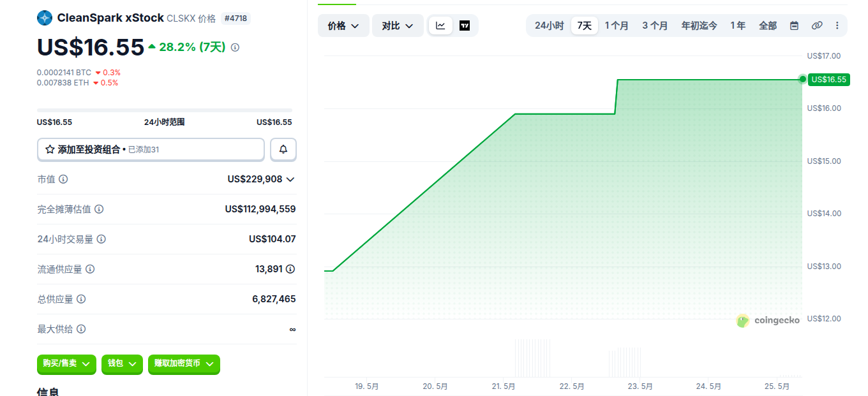The height and width of the screenshot is (396, 868).
Task: Click the 28.2% (7天) change text
Action: (192, 47)
